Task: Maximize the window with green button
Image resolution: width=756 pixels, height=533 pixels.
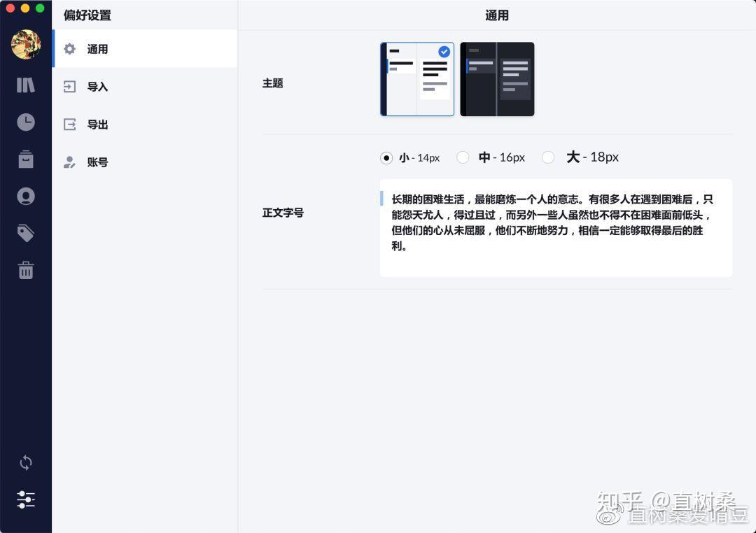Action: pyautogui.click(x=40, y=8)
